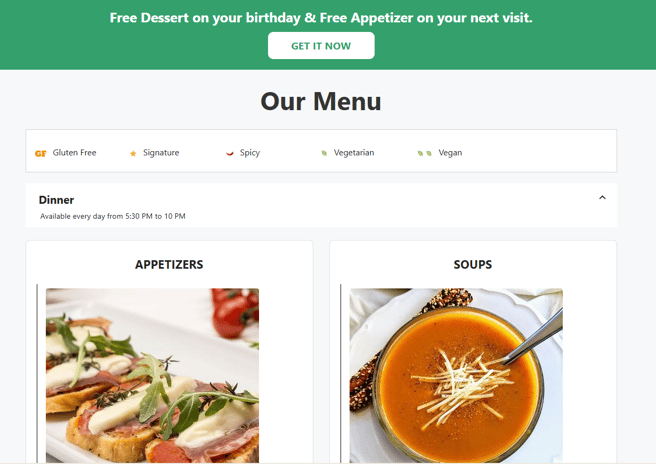Open the SOUPS category heading
656x464 pixels.
473,264
